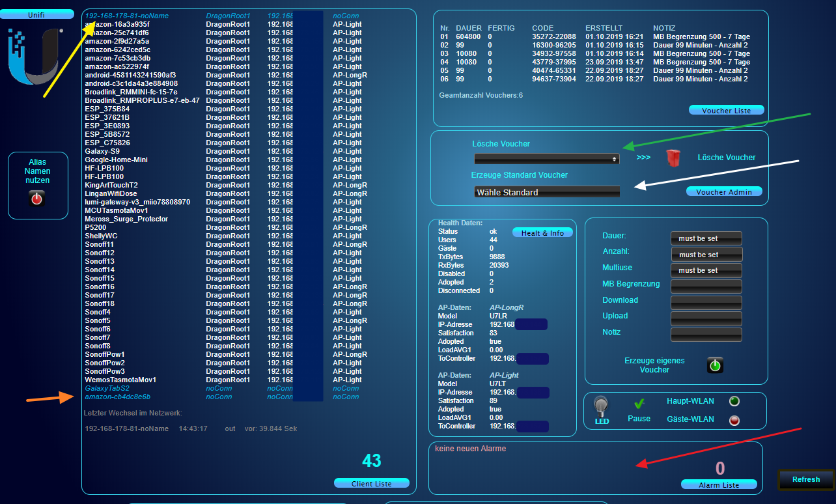Open the Voucher Liste button
The image size is (836, 504).
(726, 111)
